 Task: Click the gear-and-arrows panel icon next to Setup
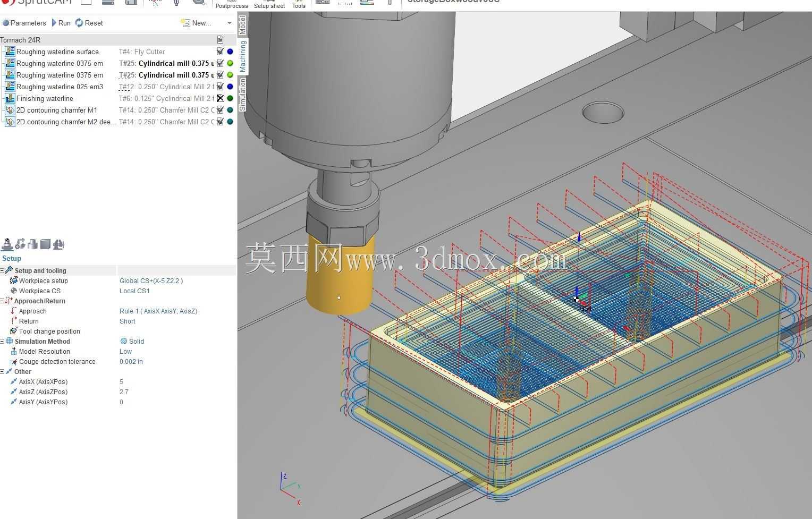tap(20, 244)
